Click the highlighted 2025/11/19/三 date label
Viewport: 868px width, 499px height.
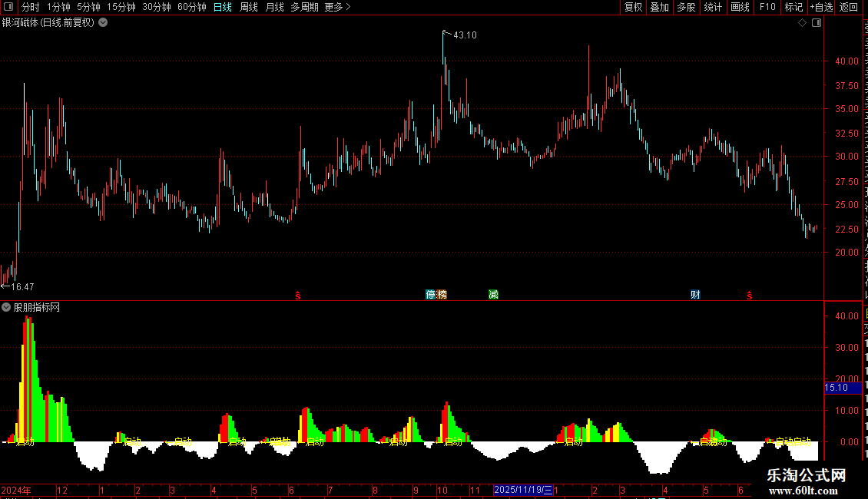[x=523, y=490]
